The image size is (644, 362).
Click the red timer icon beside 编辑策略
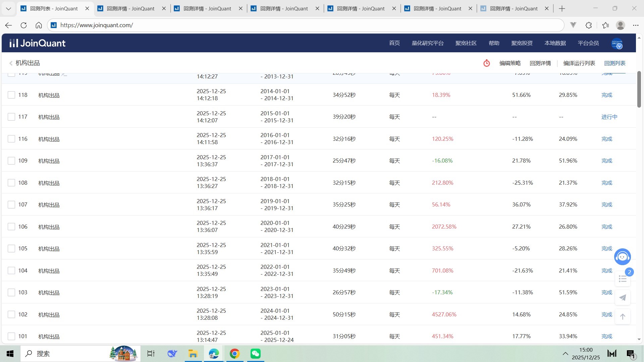click(x=486, y=63)
